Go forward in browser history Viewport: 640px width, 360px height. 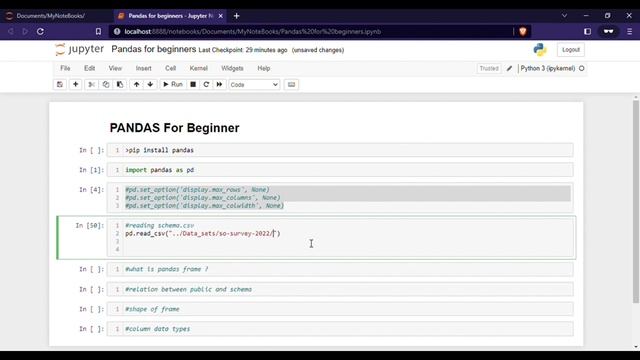(25, 31)
